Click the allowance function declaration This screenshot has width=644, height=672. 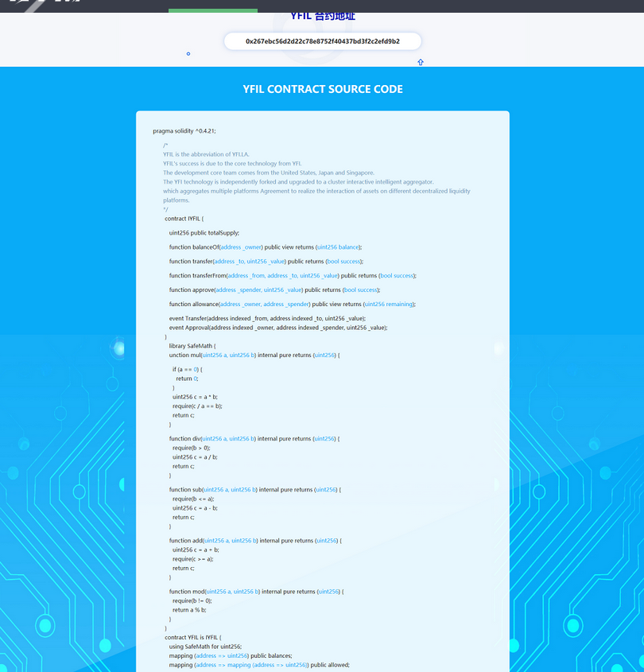point(292,304)
